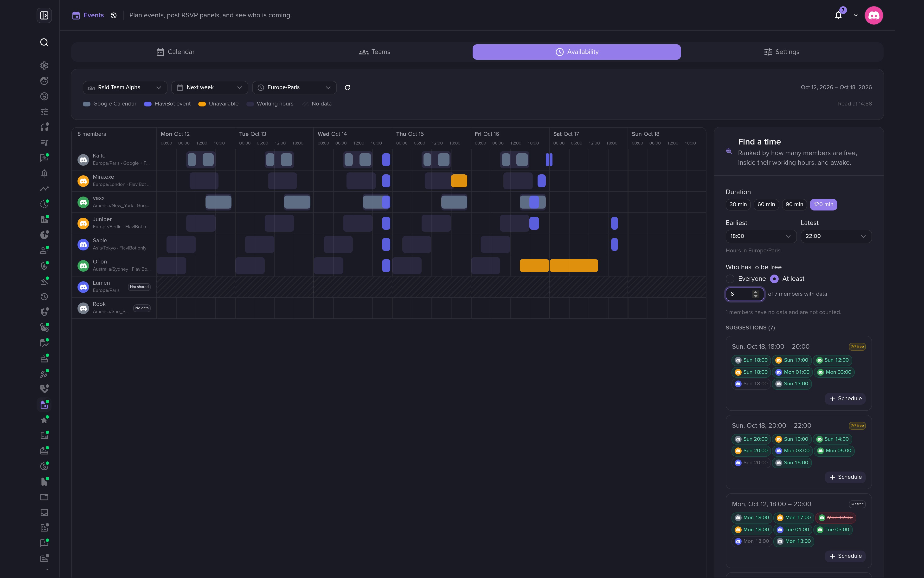Schedule the Sun Oct 18, 20:00 – 22:00 suggestion
The image size is (924, 578).
(x=845, y=477)
